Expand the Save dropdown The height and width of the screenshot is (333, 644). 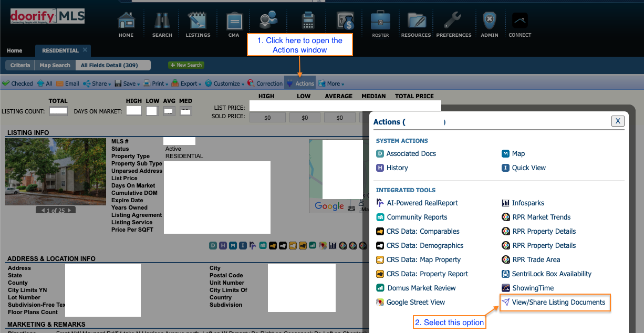[x=128, y=84]
